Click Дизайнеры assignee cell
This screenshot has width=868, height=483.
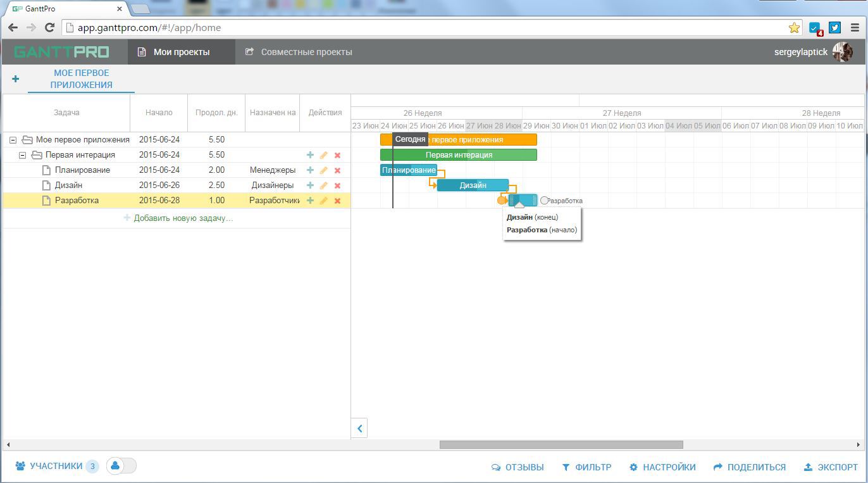click(x=273, y=185)
